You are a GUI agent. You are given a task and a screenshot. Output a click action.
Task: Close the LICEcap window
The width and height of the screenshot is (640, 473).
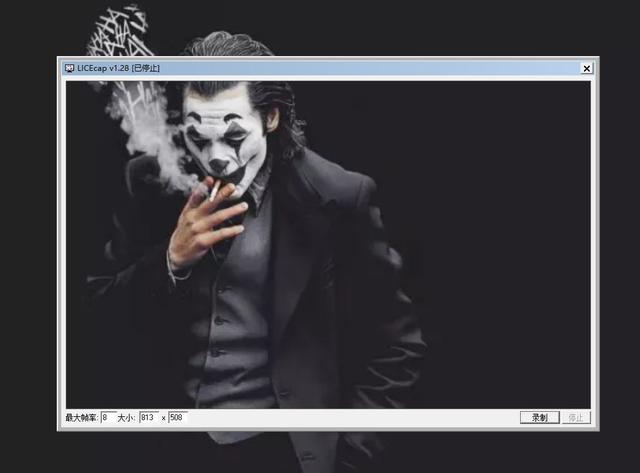(x=587, y=69)
